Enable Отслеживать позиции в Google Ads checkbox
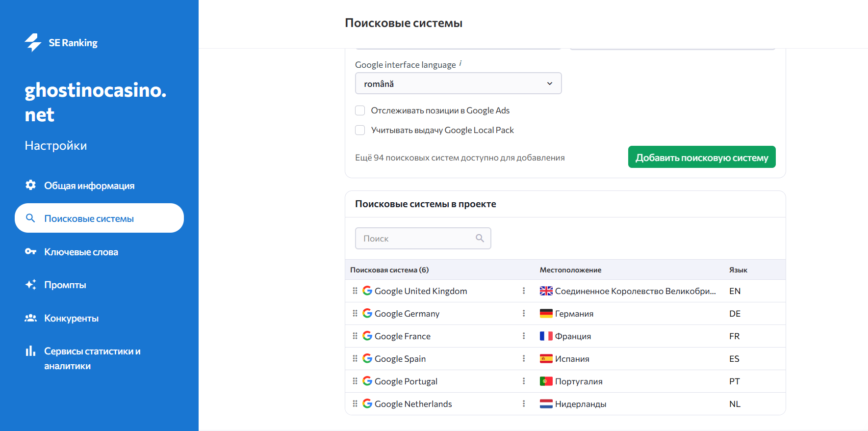 pyautogui.click(x=360, y=110)
